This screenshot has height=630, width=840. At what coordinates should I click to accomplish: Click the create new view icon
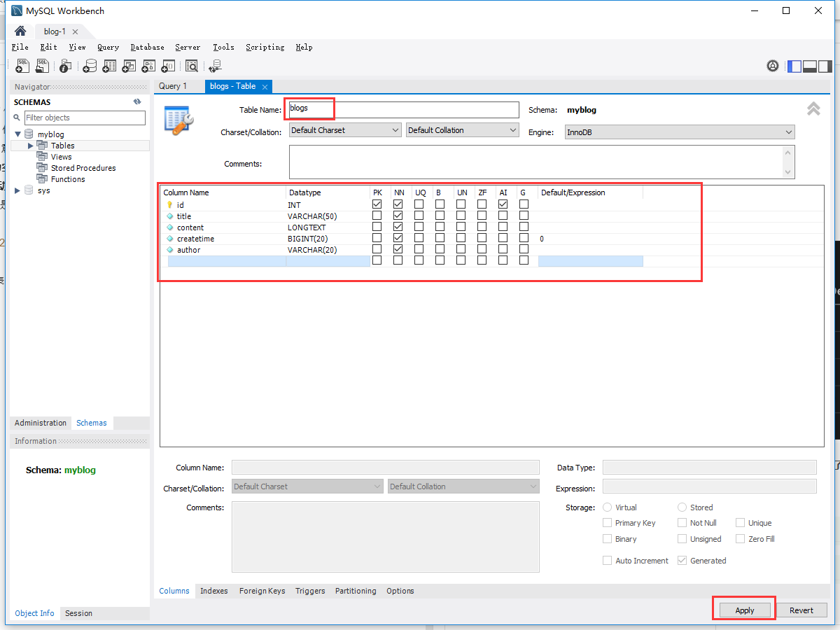[x=129, y=66]
